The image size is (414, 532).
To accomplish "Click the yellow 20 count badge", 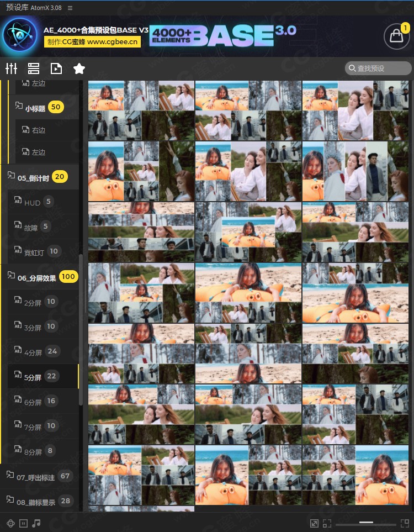I will (60, 176).
